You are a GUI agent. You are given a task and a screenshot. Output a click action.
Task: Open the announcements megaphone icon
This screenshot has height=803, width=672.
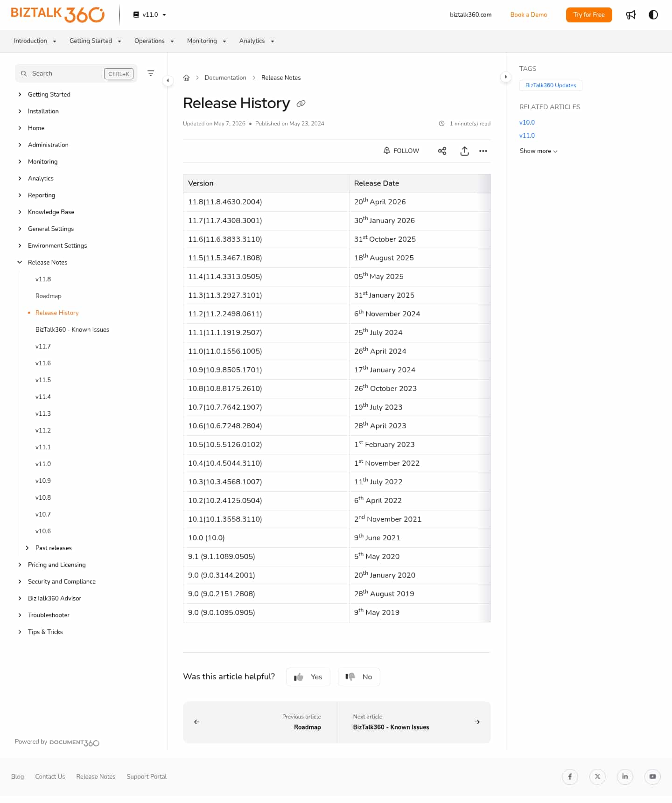631,15
